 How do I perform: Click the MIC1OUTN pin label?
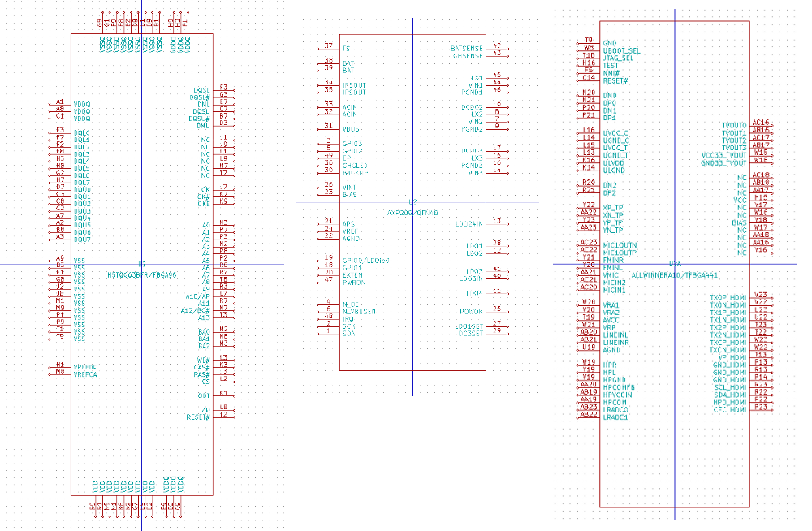coord(620,245)
